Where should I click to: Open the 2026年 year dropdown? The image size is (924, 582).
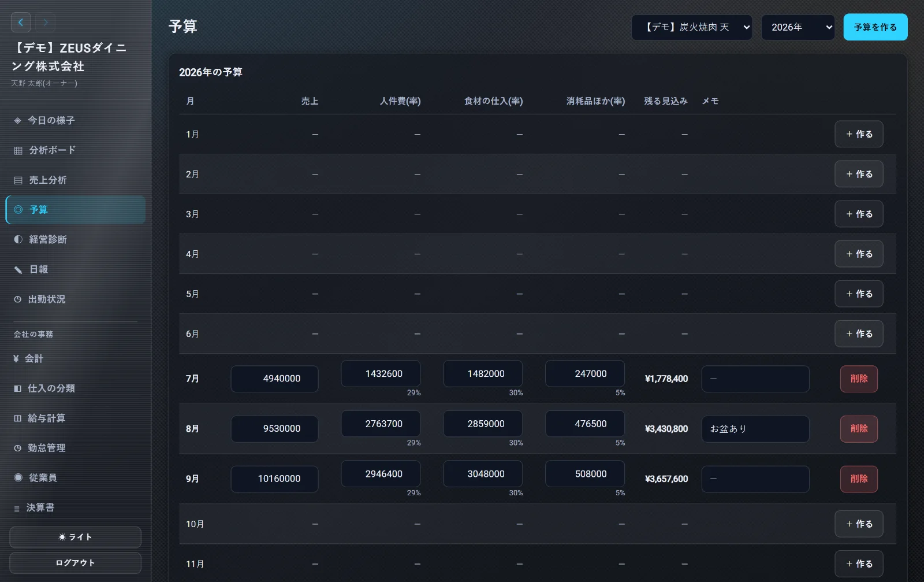(798, 27)
